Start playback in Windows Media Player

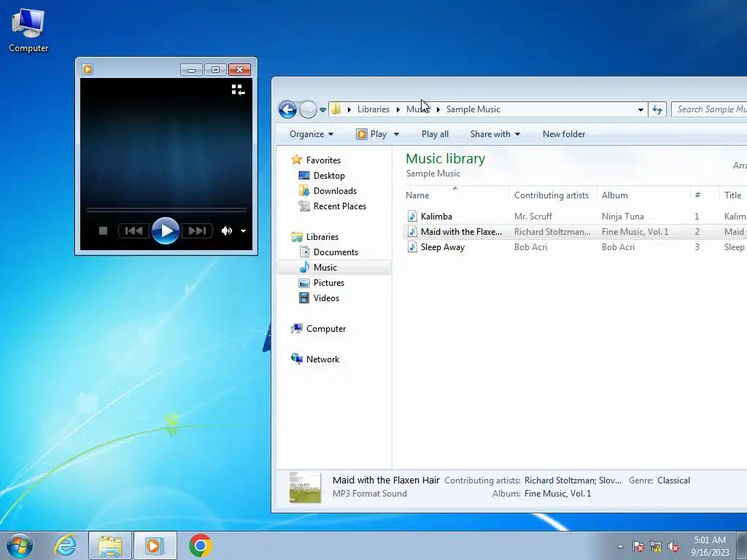point(166,231)
